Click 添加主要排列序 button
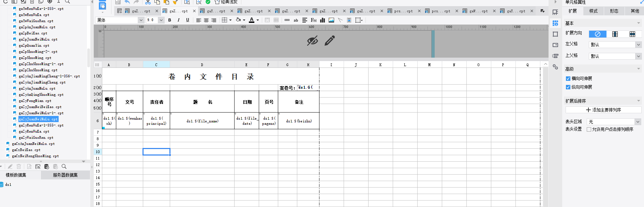Image resolution: width=644 pixels, height=207 pixels. 603,110
